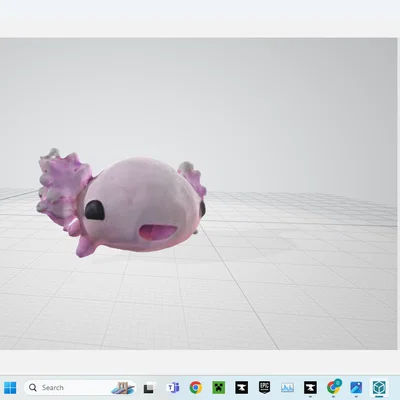Open the Photos app from the taskbar
Viewport: 400px width, 400px height.
[356, 388]
